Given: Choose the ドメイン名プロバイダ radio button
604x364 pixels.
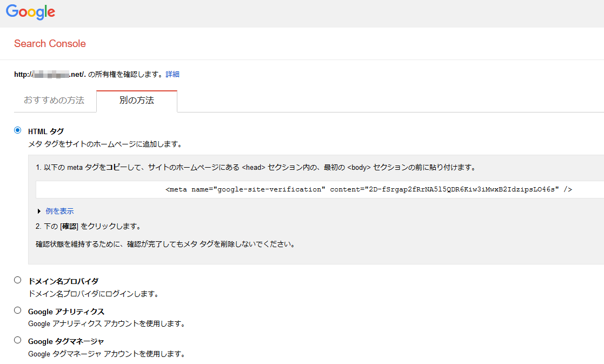Looking at the screenshot, I should 18,280.
